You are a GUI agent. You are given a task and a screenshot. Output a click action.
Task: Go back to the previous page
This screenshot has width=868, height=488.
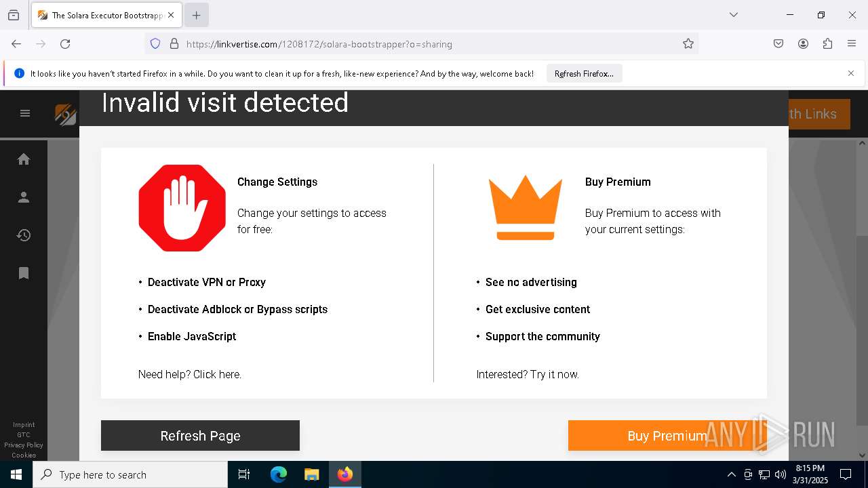(16, 44)
